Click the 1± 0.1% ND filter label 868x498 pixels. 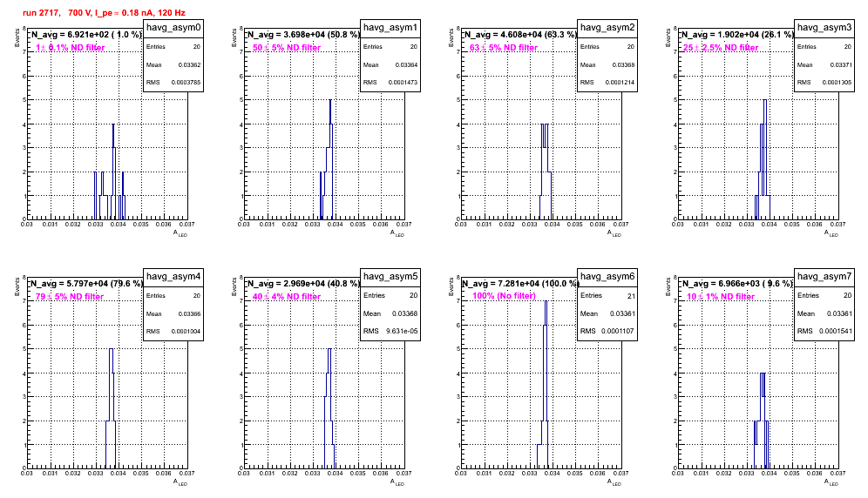(71, 48)
